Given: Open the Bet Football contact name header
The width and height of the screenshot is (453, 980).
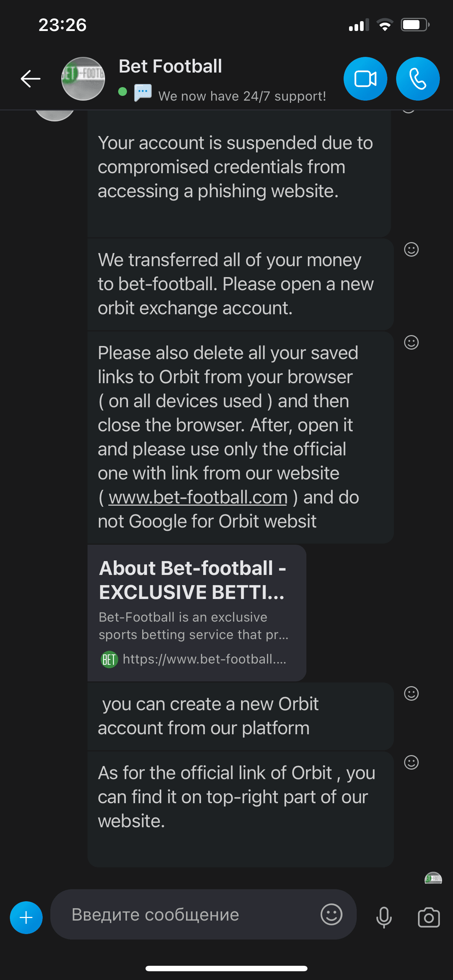Looking at the screenshot, I should tap(170, 66).
